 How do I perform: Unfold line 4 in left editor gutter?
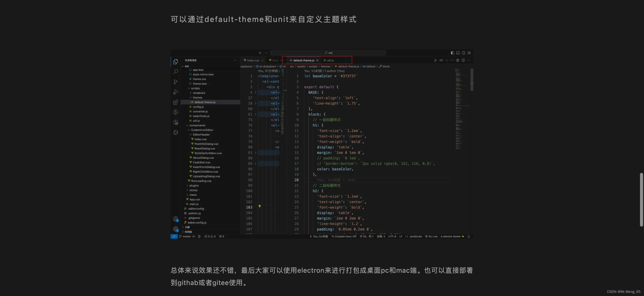[x=256, y=92]
